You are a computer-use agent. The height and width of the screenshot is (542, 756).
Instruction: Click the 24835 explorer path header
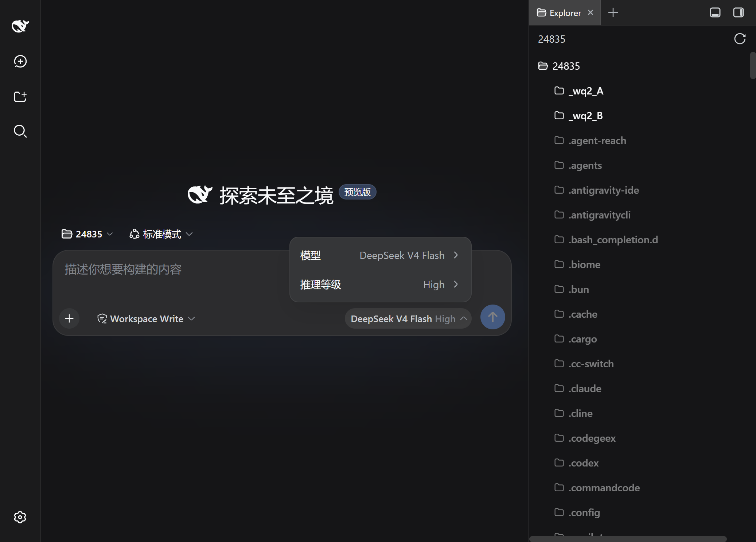coord(552,39)
